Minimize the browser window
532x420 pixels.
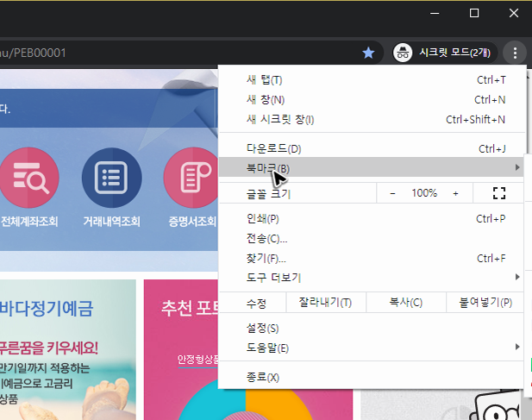click(435, 13)
